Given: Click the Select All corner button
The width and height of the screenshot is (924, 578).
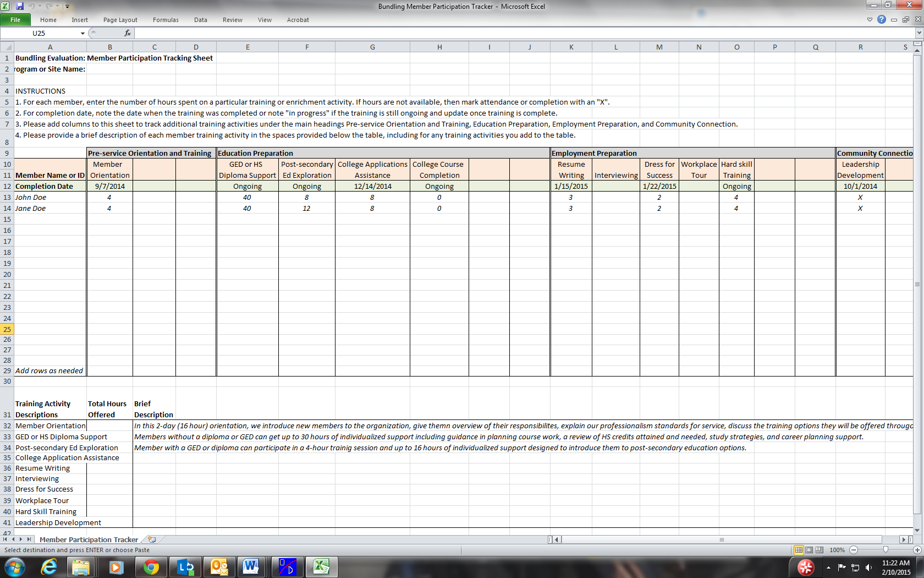Looking at the screenshot, I should (x=7, y=47).
